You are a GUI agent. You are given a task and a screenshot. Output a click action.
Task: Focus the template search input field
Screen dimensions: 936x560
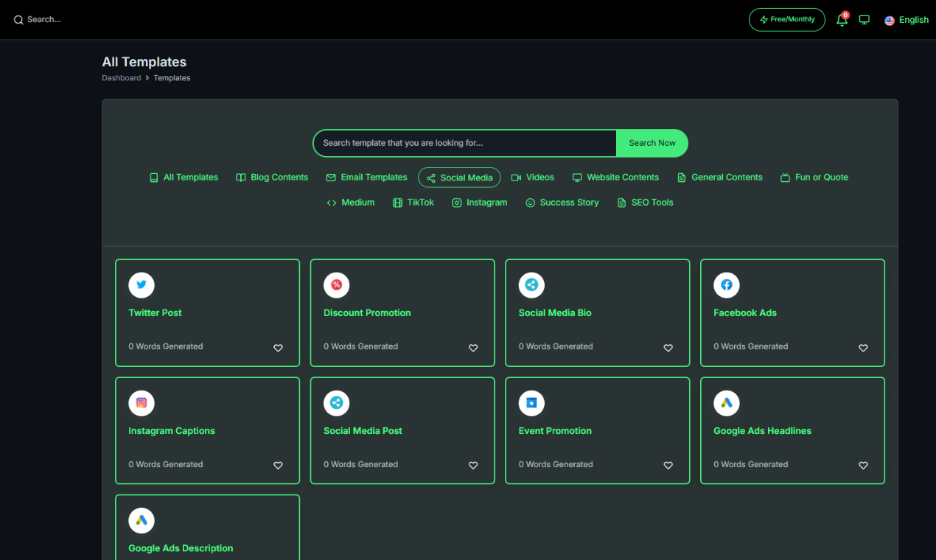[x=465, y=143]
